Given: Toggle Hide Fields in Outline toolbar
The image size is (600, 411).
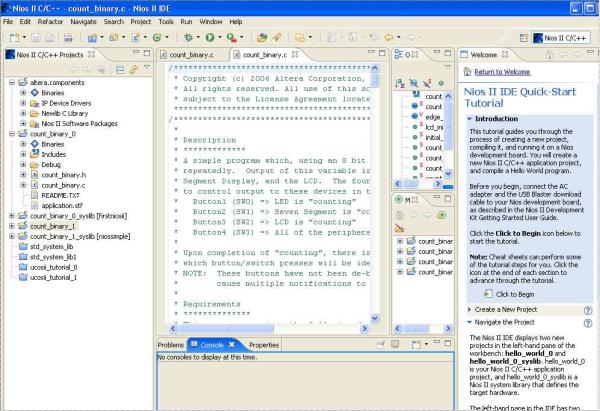Looking at the screenshot, I should [414, 83].
